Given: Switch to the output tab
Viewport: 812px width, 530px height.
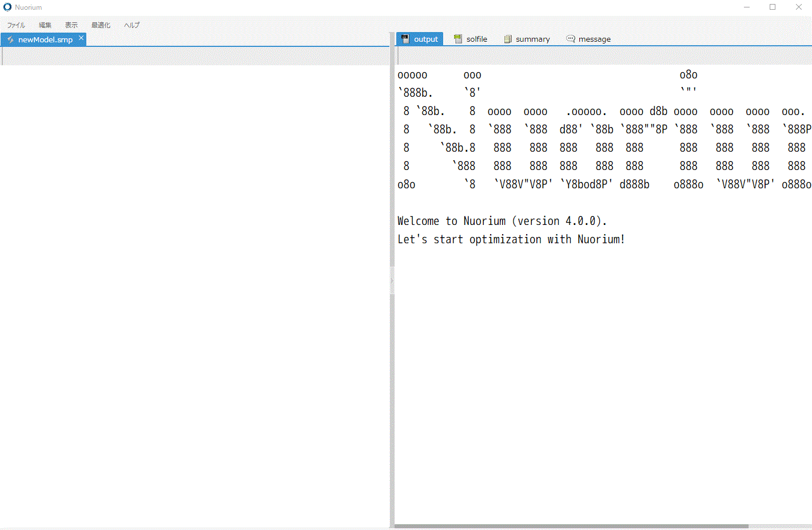Looking at the screenshot, I should pos(420,39).
